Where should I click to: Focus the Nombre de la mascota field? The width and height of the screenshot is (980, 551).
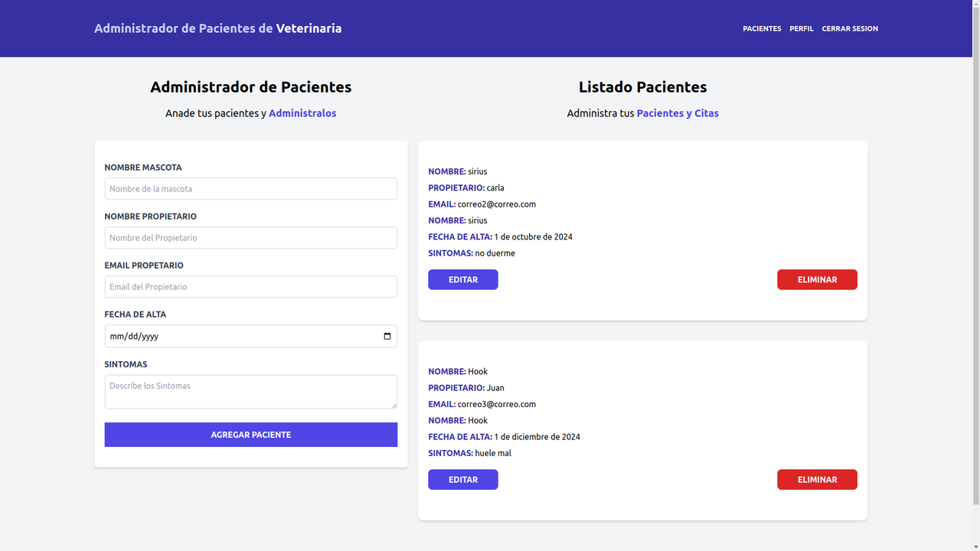251,189
